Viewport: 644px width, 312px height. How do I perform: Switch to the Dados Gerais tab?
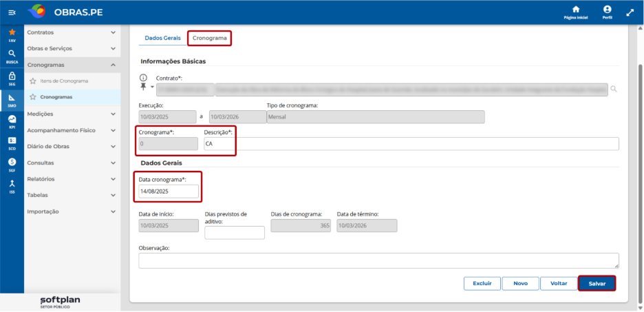[x=162, y=38]
